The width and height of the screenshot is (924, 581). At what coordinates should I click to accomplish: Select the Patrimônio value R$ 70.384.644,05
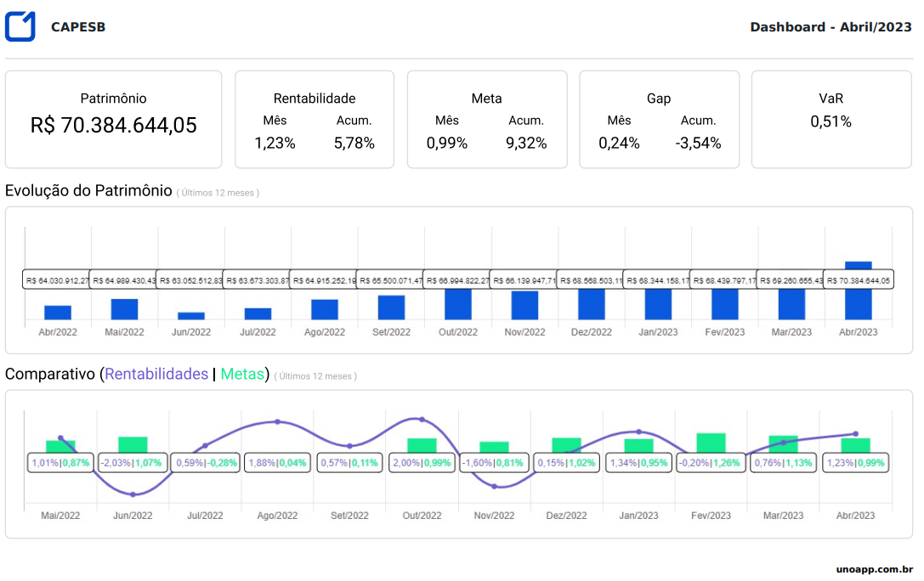pos(113,126)
